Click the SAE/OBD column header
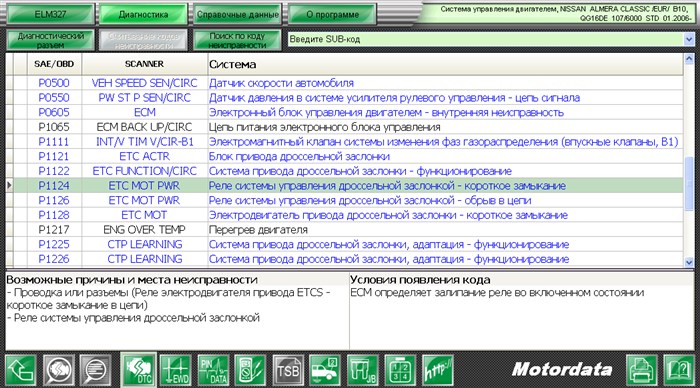 coord(54,64)
